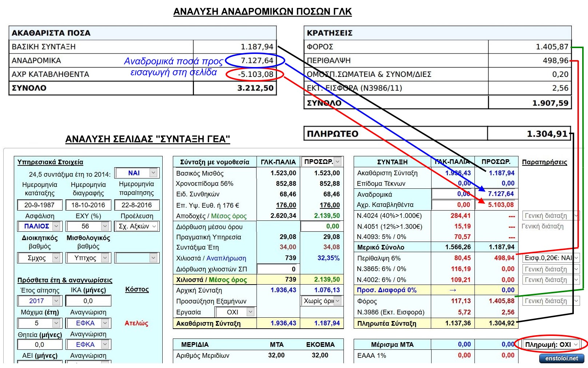The width and height of the screenshot is (588, 368).
Task: Open the 24,5 συντάξιμα έτη ΝΑΙ dropdown
Action: [x=137, y=173]
